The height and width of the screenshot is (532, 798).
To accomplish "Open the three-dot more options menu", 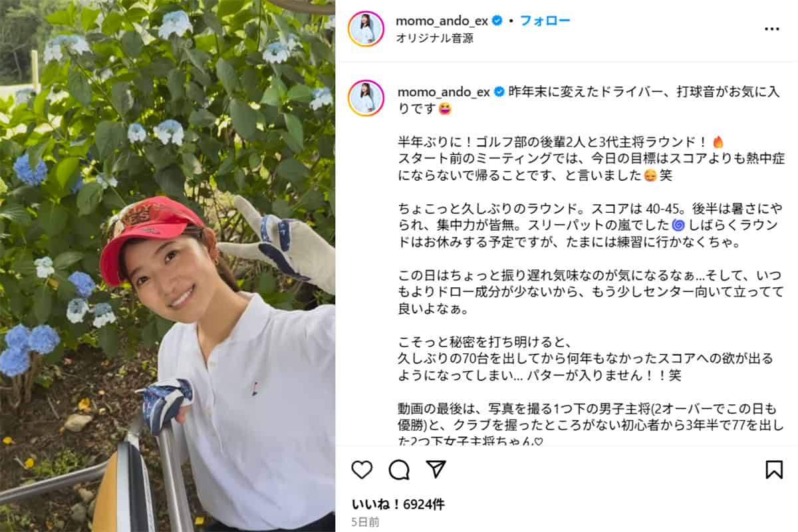I will pyautogui.click(x=771, y=29).
